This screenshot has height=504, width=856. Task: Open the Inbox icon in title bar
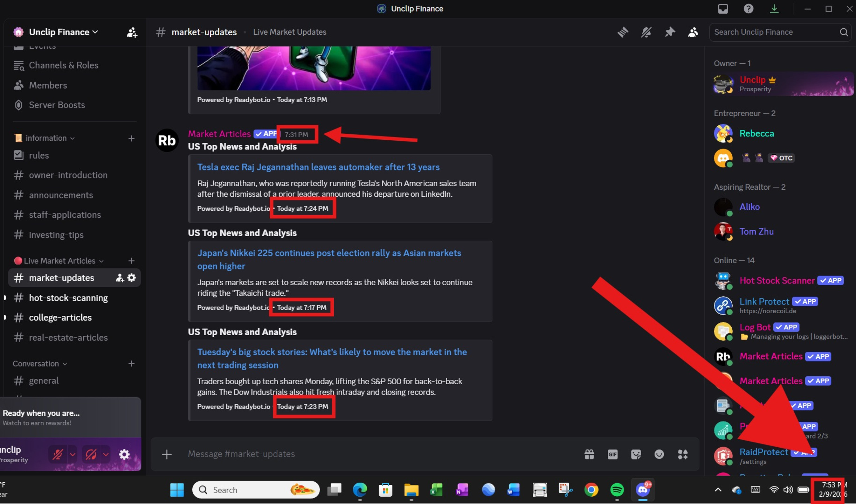coord(723,9)
